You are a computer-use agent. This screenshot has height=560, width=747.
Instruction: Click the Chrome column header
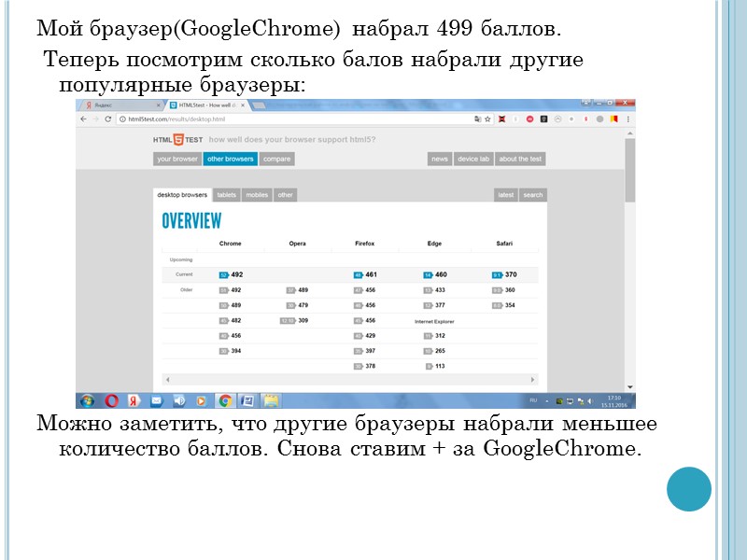click(230, 244)
